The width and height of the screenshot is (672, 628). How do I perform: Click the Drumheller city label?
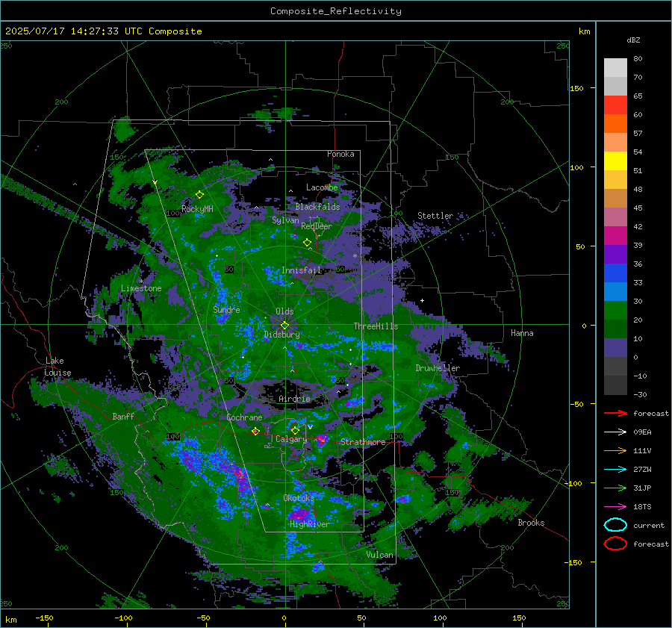click(x=438, y=368)
